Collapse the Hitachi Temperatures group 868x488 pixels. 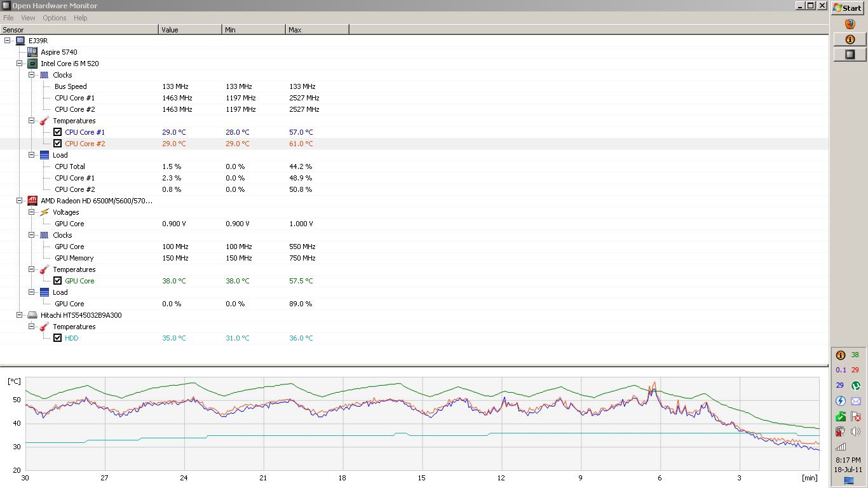click(x=32, y=327)
